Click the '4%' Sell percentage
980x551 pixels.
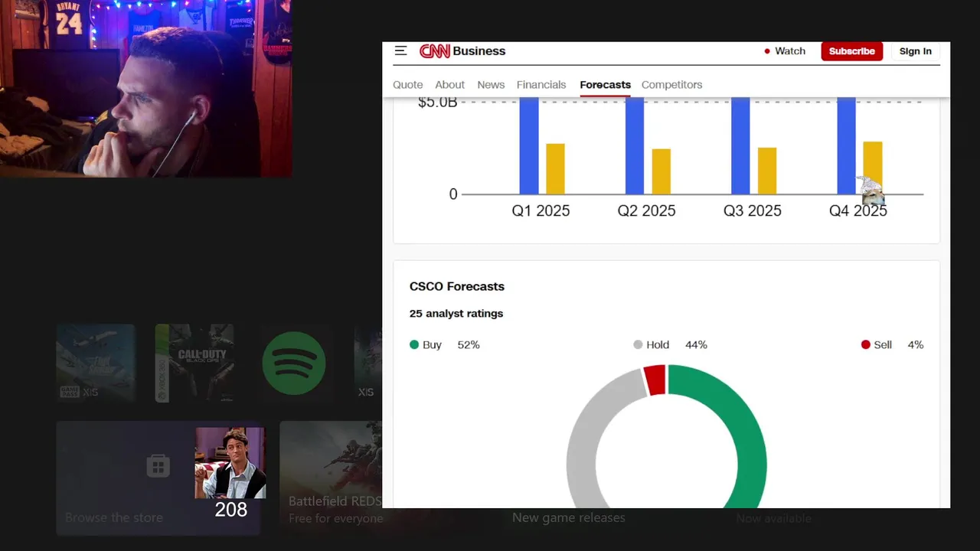[x=916, y=345]
